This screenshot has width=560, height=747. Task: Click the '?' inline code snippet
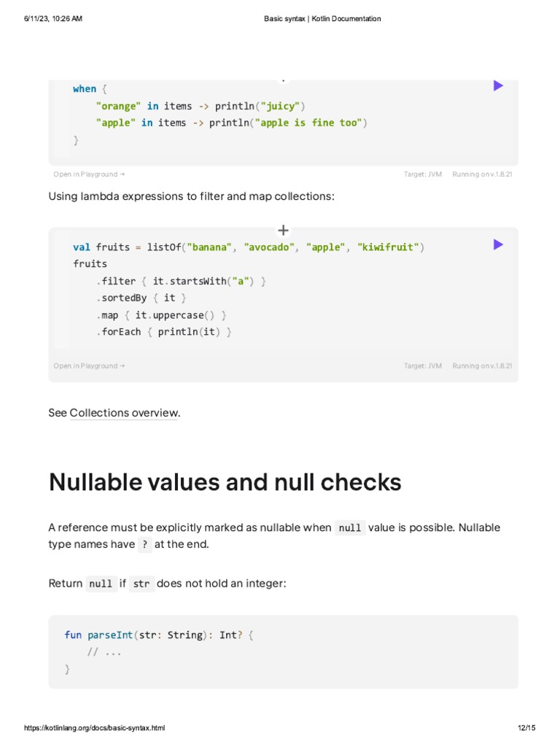144,545
